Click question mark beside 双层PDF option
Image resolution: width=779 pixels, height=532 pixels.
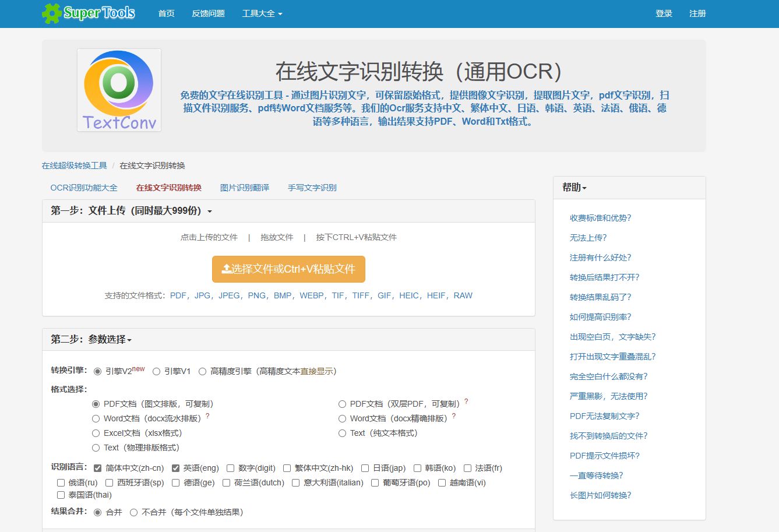point(466,401)
